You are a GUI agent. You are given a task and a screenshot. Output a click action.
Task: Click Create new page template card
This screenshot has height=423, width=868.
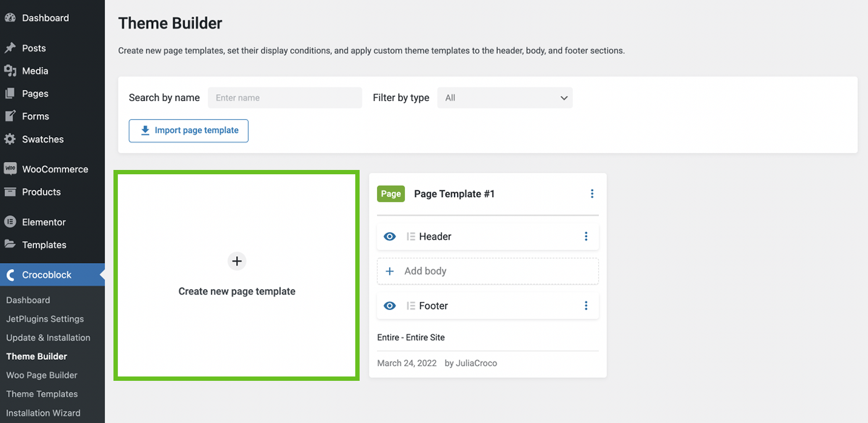click(x=237, y=275)
